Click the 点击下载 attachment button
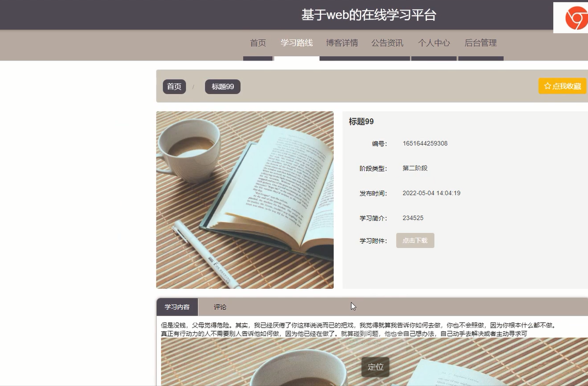 pos(415,240)
